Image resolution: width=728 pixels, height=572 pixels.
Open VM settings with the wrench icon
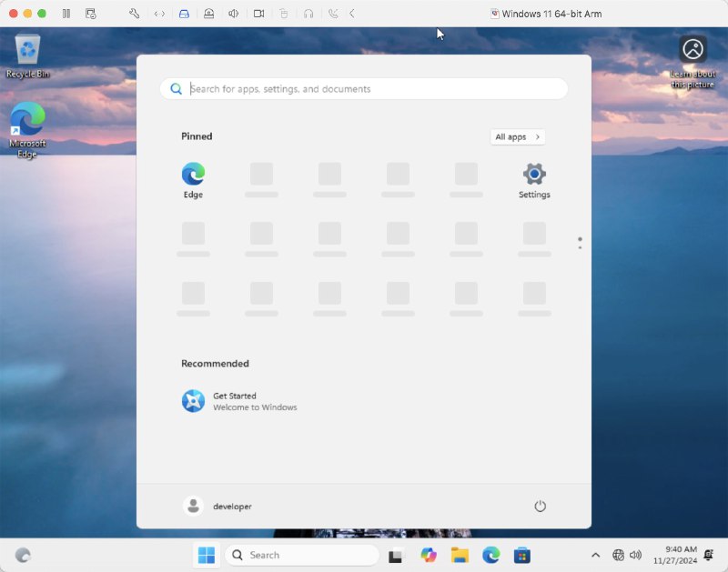point(133,13)
